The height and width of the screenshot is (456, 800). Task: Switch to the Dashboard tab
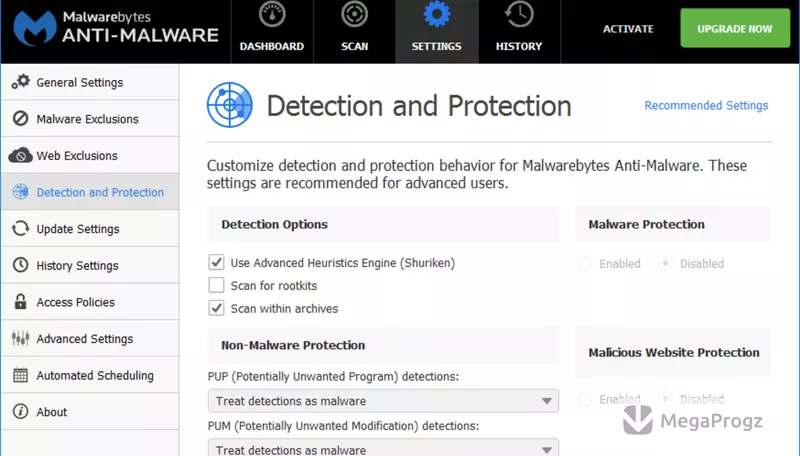(272, 32)
